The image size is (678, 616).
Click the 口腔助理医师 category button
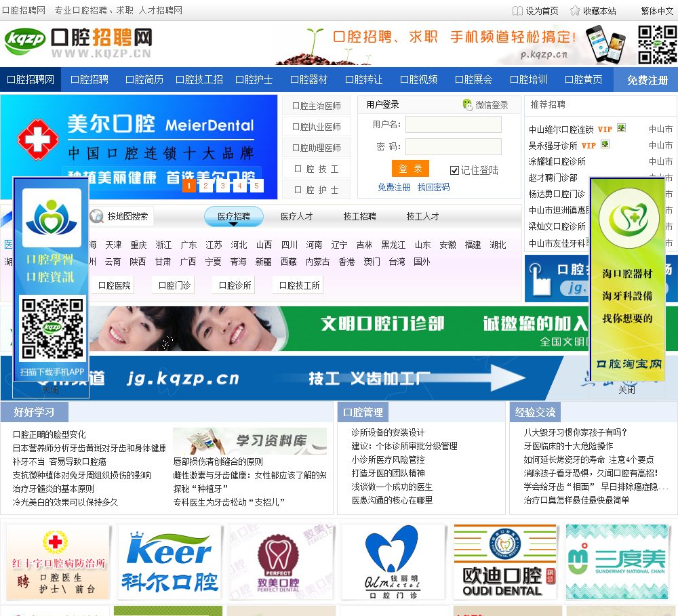pos(317,148)
